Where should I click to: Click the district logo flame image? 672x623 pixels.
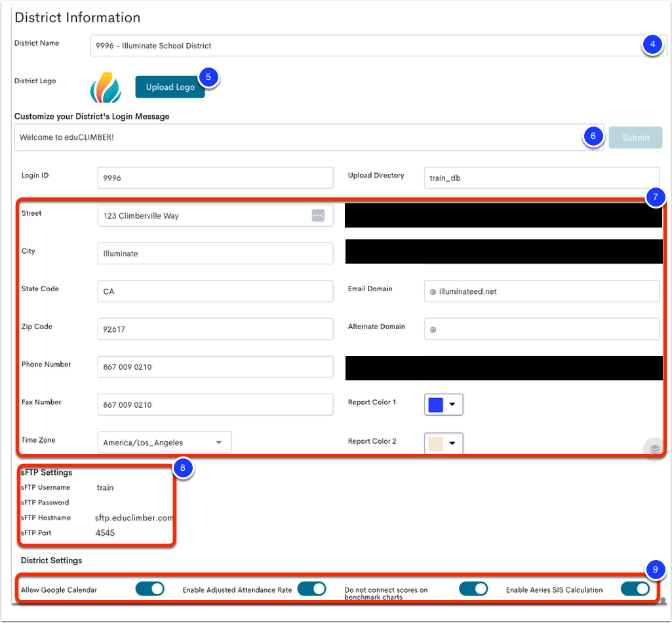tap(106, 87)
